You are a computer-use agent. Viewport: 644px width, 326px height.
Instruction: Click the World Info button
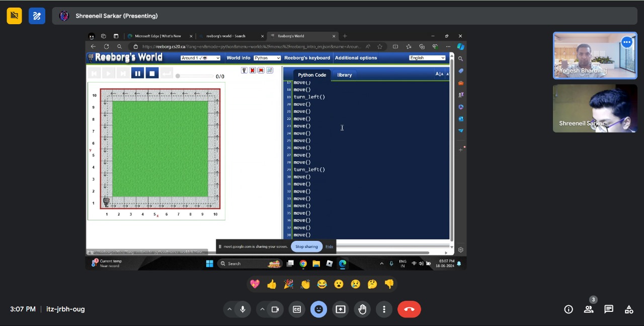238,58
